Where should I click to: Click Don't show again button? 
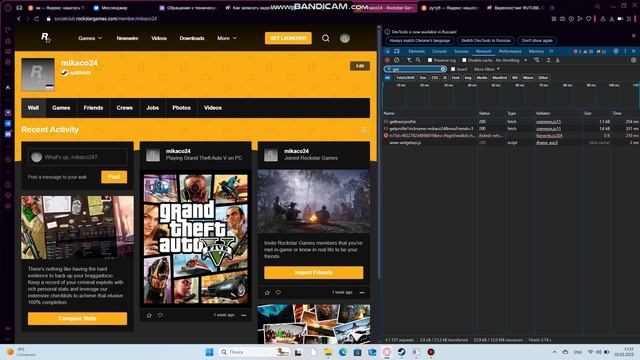click(537, 40)
